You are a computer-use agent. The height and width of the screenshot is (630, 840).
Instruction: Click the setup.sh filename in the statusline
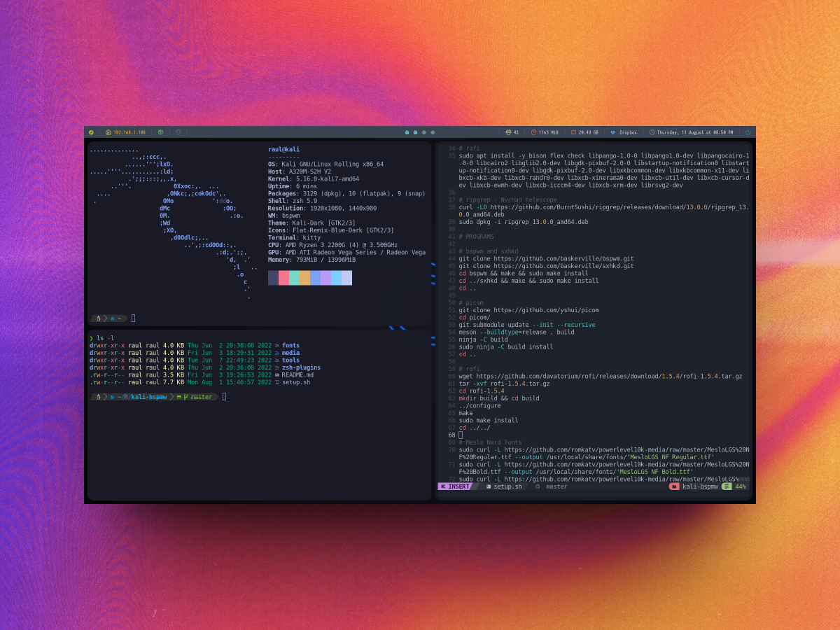[507, 486]
